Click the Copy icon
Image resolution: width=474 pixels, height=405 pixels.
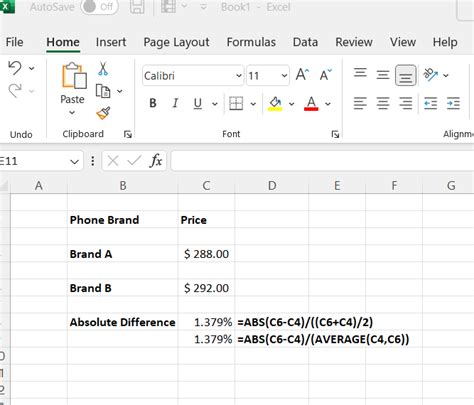103,91
